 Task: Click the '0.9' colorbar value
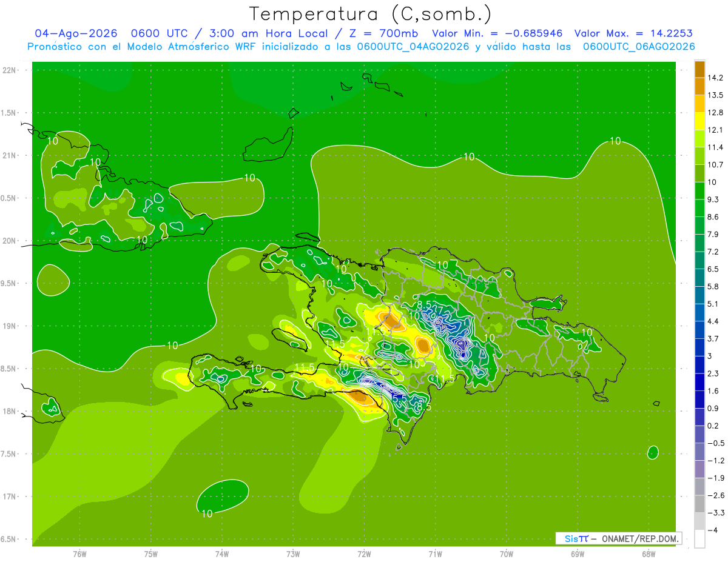coord(713,409)
